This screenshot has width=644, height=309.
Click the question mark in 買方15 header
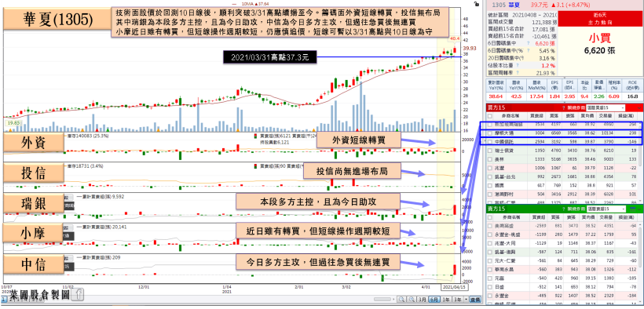[564, 107]
